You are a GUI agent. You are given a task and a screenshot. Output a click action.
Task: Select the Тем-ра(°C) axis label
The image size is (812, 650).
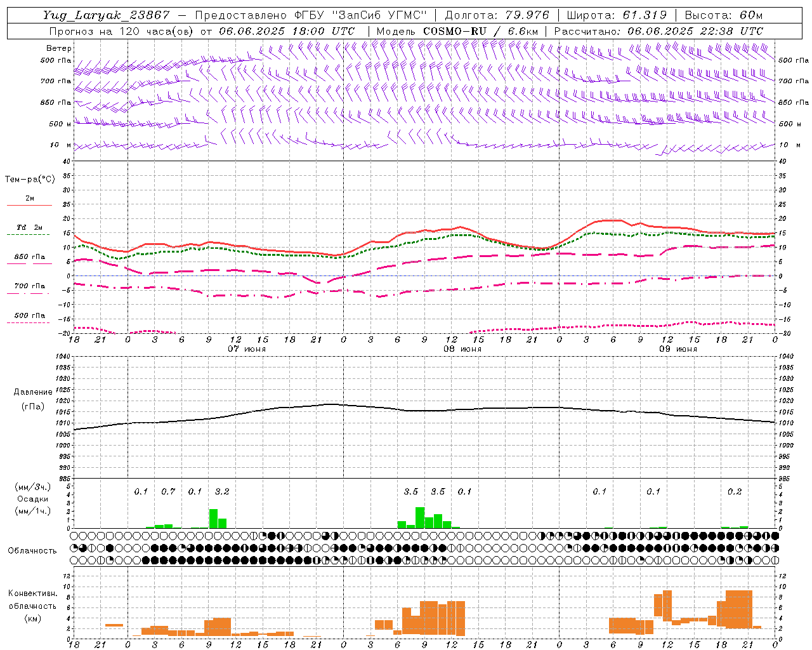click(30, 179)
